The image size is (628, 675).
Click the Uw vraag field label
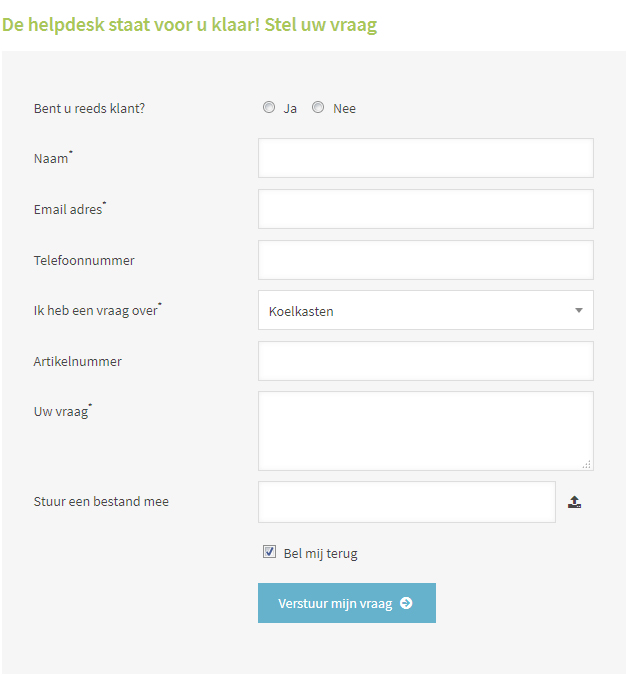[x=60, y=412]
